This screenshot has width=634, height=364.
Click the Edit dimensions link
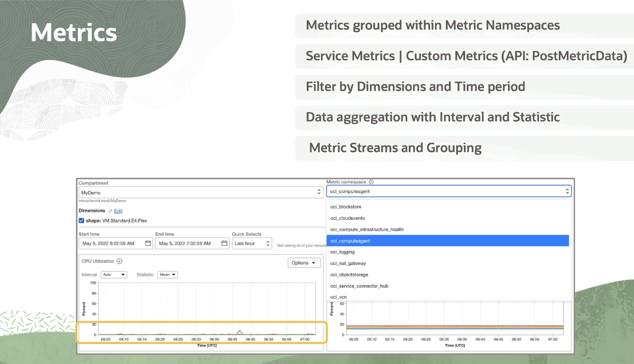(x=118, y=211)
